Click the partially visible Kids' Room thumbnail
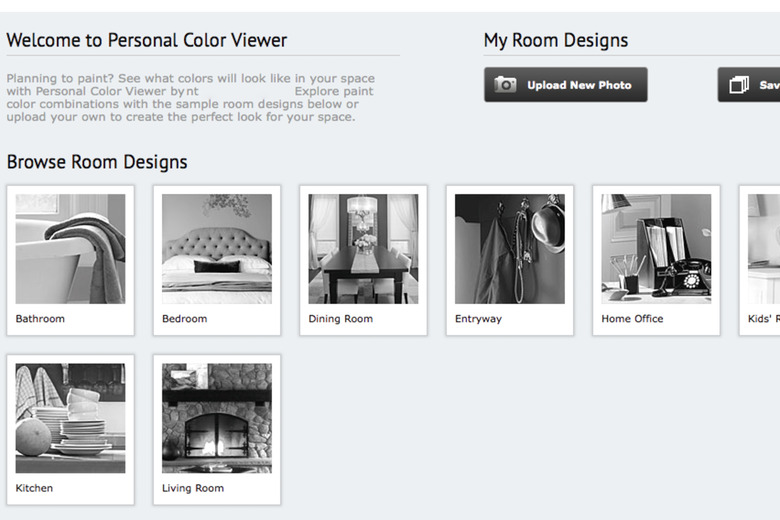The height and width of the screenshot is (520, 780). coord(764,248)
